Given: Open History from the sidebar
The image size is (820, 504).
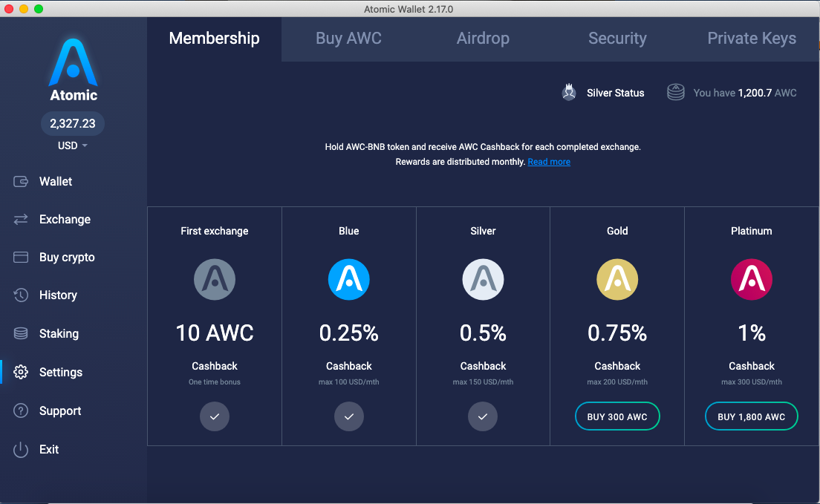Looking at the screenshot, I should point(58,295).
